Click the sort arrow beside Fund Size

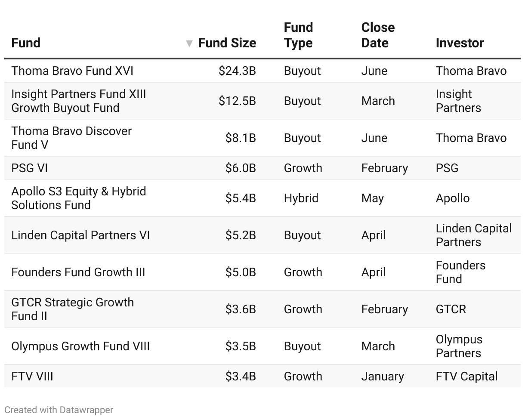pos(189,43)
